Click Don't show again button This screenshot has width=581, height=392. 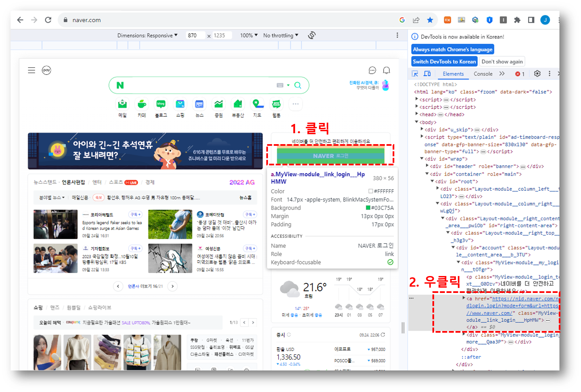pos(502,61)
